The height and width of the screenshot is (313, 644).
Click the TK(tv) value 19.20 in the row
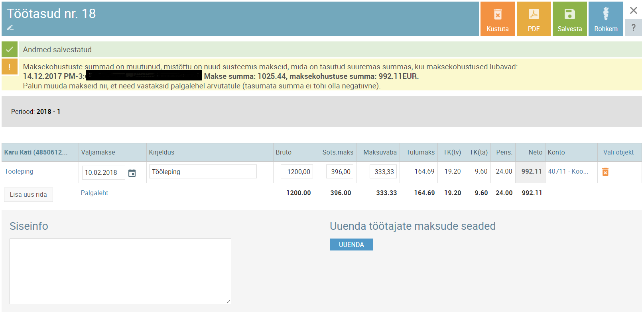[x=453, y=171]
